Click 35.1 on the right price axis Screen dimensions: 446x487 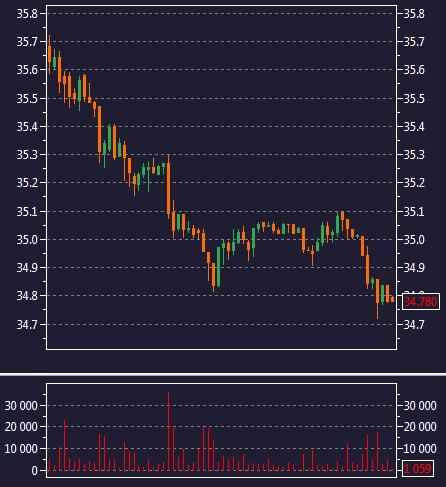tap(414, 211)
